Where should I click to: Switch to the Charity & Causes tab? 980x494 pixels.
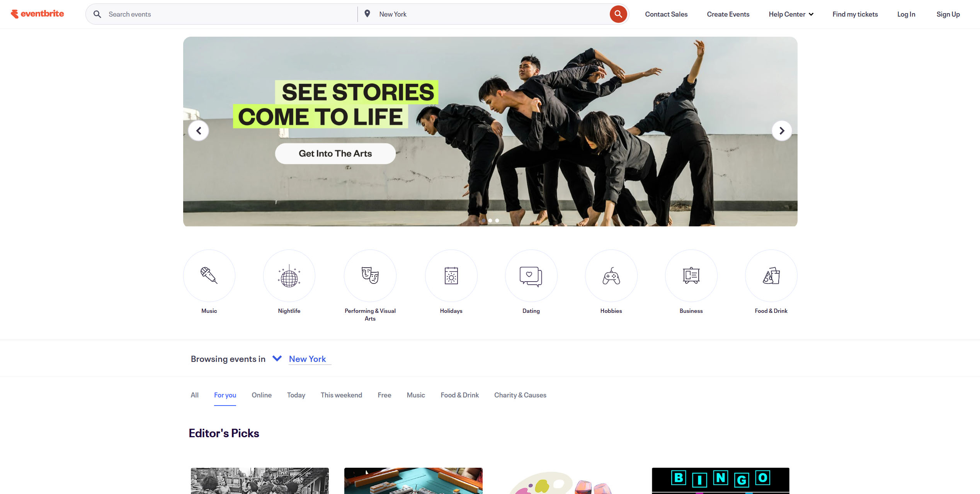[x=520, y=395]
